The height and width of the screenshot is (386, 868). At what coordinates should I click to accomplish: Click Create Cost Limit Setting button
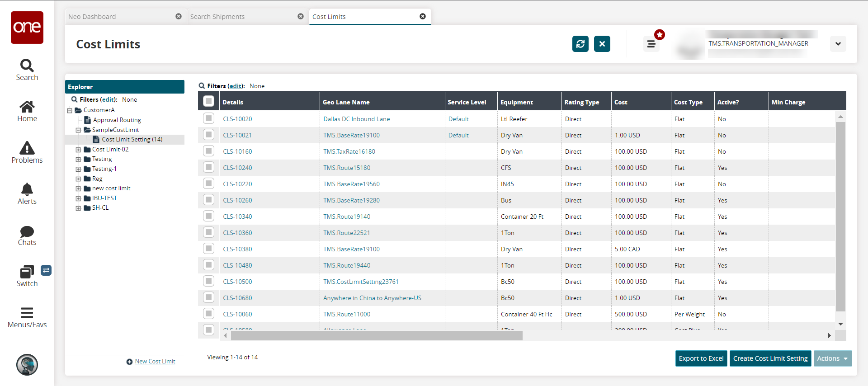770,358
